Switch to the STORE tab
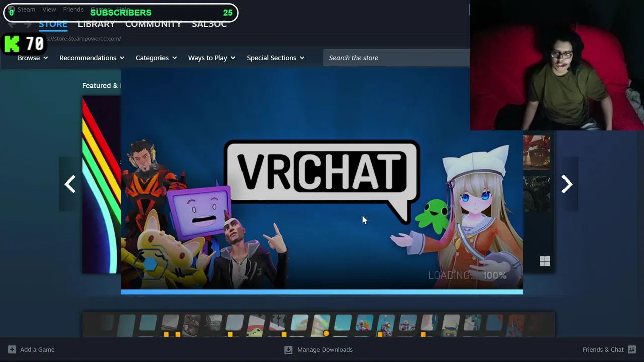Image resolution: width=644 pixels, height=362 pixels. 53,24
